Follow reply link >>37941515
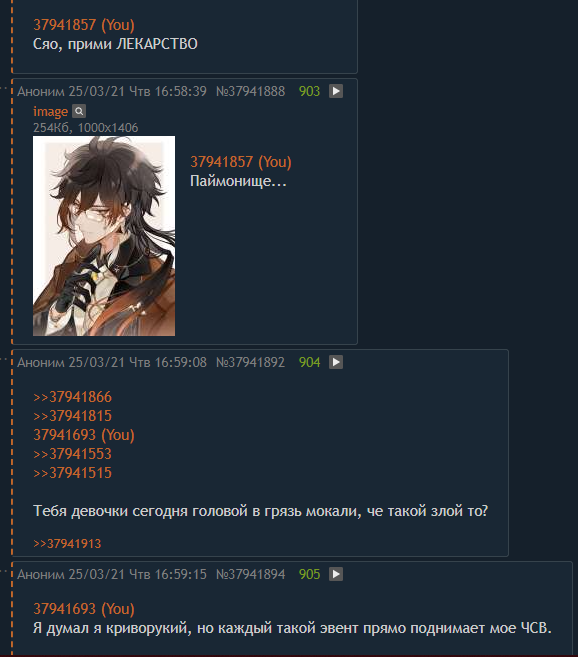 [73, 473]
